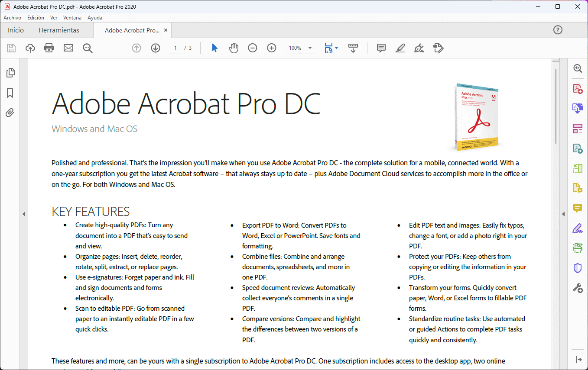Open the Comment yellow bubble tool

578,208
